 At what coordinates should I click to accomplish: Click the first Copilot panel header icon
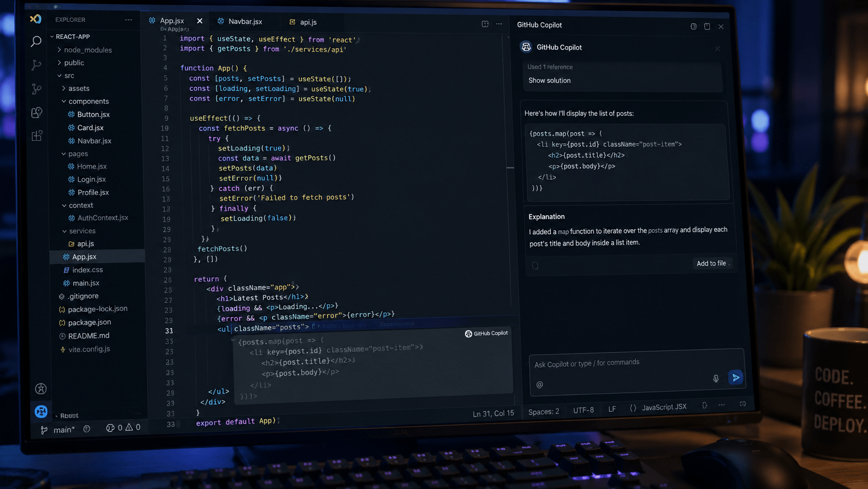pyautogui.click(x=694, y=26)
